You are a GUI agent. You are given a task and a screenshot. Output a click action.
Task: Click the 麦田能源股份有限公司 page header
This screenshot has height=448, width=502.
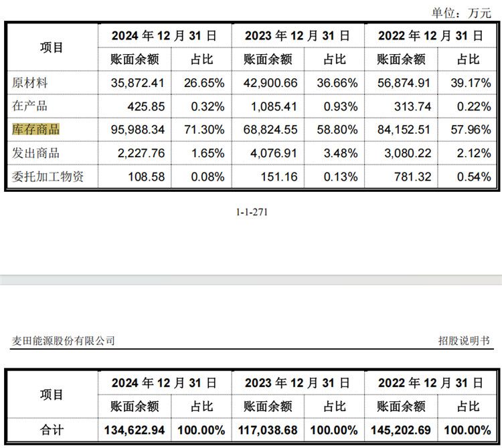(x=64, y=341)
